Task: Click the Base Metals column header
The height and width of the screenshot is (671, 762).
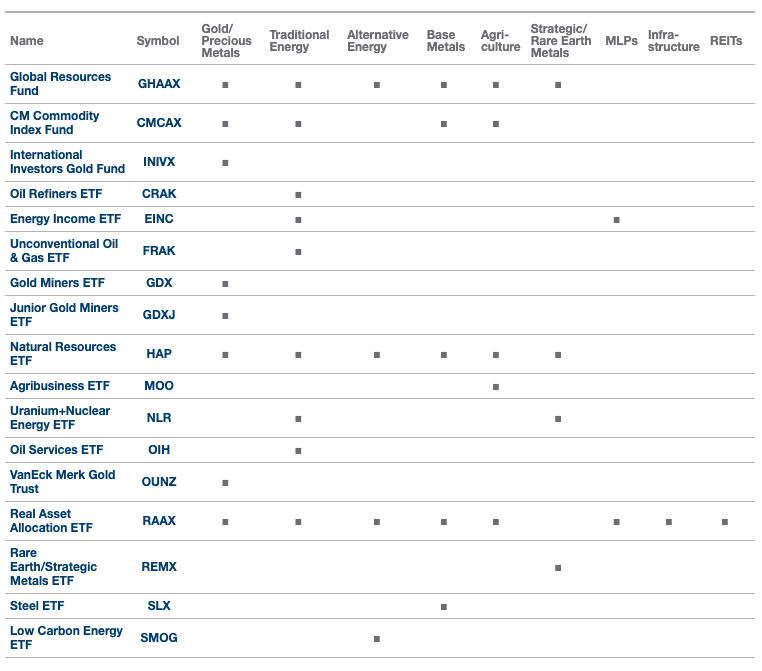Action: [x=446, y=41]
